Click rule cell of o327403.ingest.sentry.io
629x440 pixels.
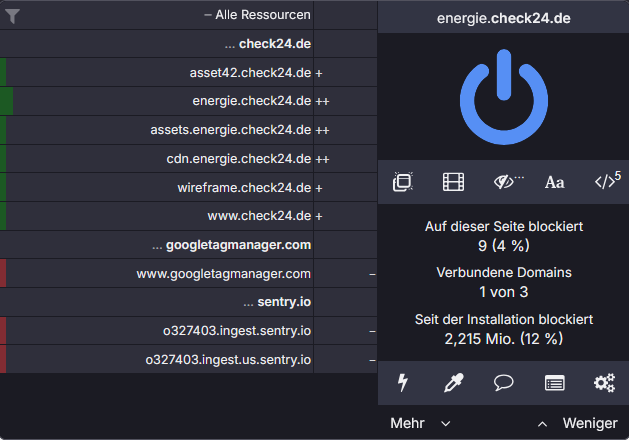point(345,331)
